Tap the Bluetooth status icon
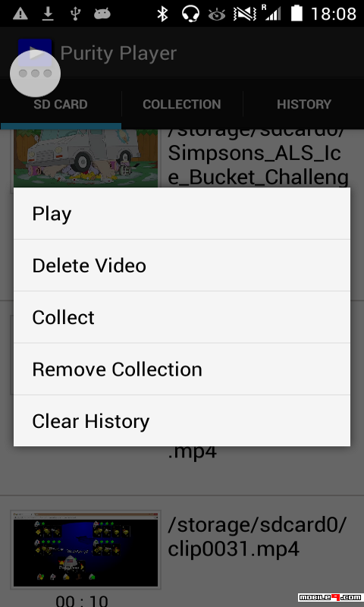The width and height of the screenshot is (364, 607). pos(162,14)
